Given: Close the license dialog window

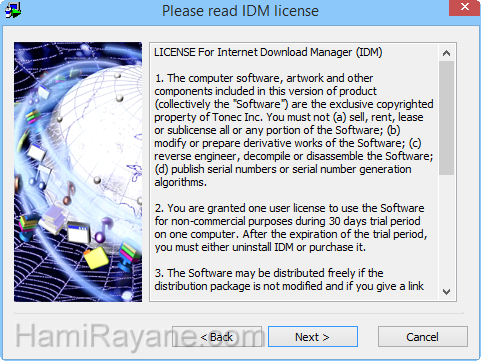Looking at the screenshot, I should tap(465, 7).
